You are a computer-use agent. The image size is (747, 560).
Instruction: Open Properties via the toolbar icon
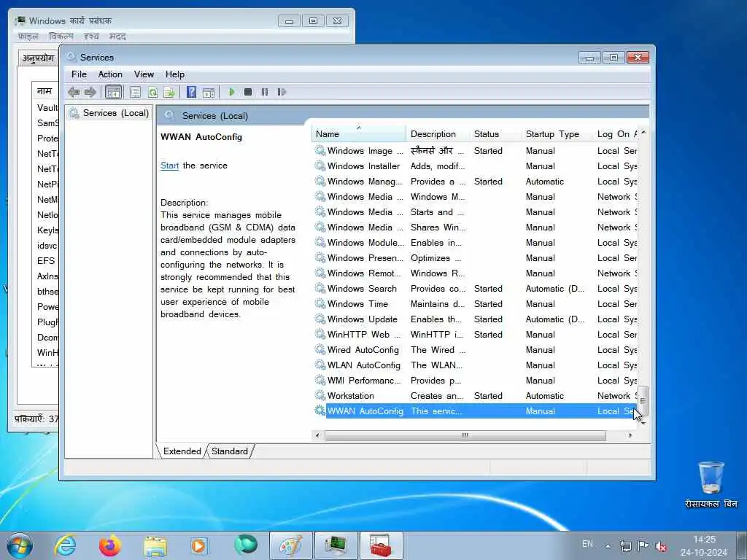135,92
